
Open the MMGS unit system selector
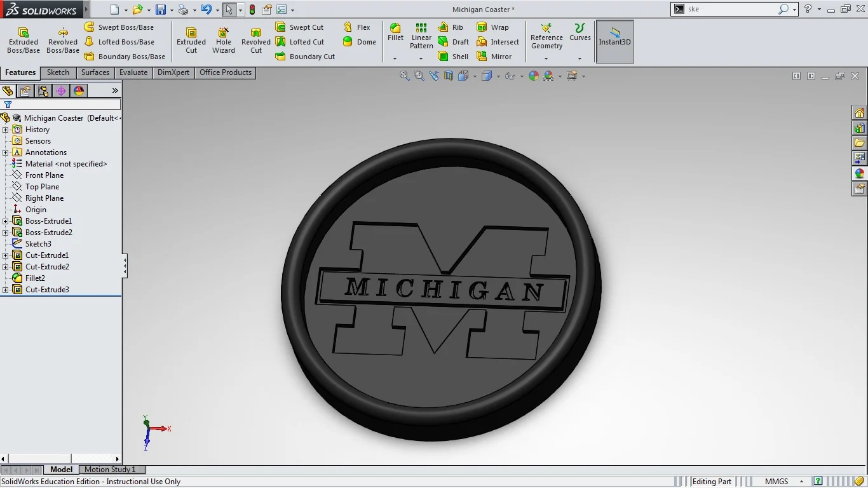coord(784,482)
